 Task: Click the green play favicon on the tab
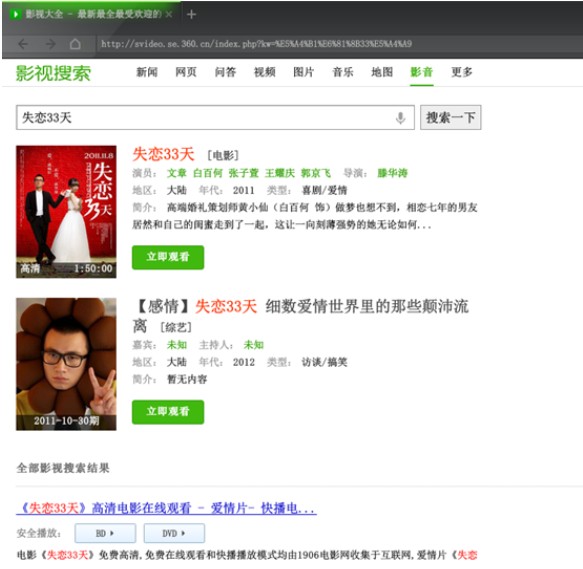point(16,15)
